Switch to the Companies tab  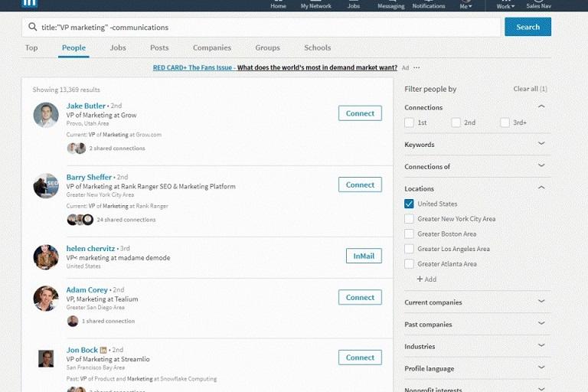coord(212,48)
